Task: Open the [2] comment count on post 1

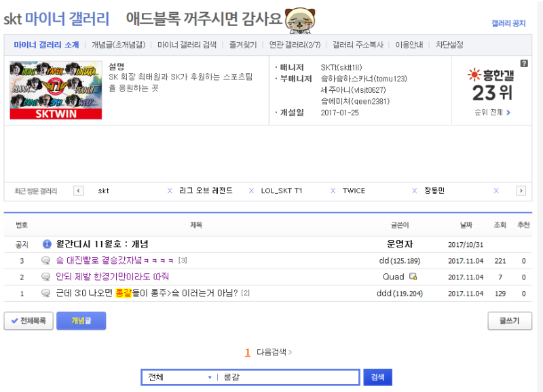Action: [245, 293]
